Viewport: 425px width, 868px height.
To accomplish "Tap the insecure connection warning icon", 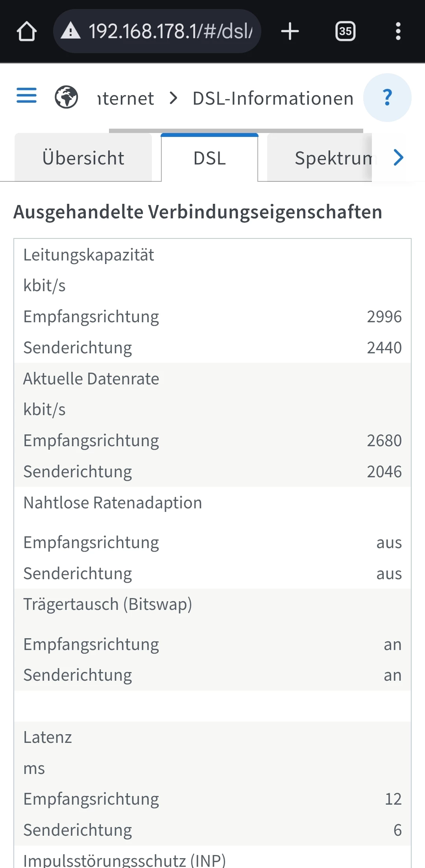I will pyautogui.click(x=71, y=31).
